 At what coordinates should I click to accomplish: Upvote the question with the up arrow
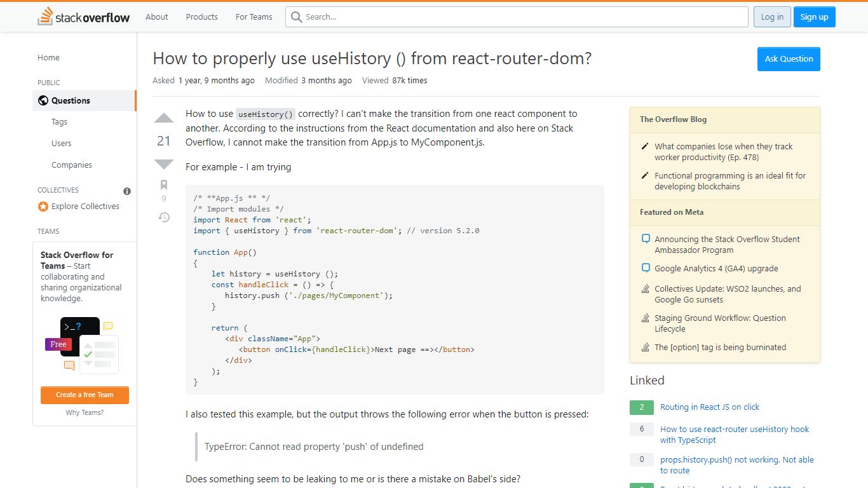pos(164,118)
